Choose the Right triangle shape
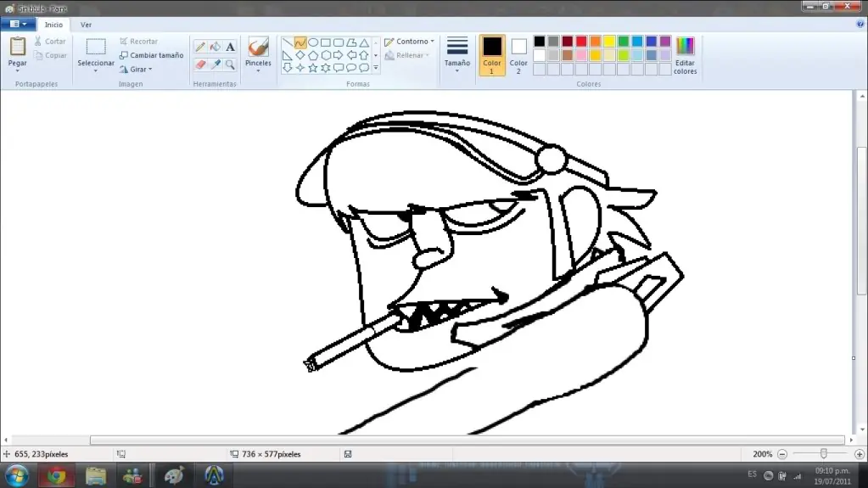Screen dimensions: 868x488 tap(288, 55)
